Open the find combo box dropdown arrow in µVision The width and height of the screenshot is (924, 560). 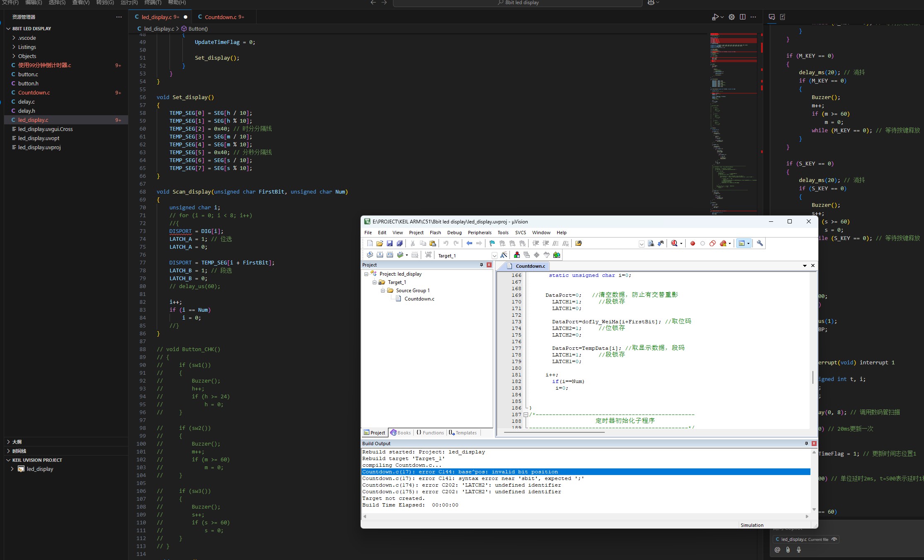point(642,244)
